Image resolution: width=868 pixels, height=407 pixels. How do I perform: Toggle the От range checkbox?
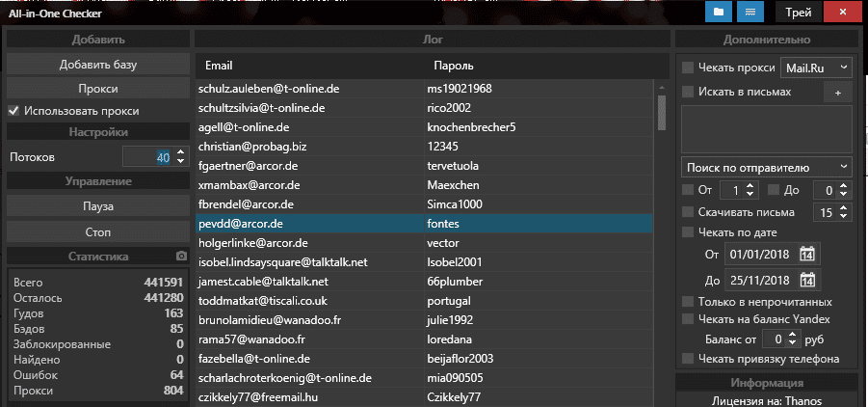pyautogui.click(x=688, y=190)
